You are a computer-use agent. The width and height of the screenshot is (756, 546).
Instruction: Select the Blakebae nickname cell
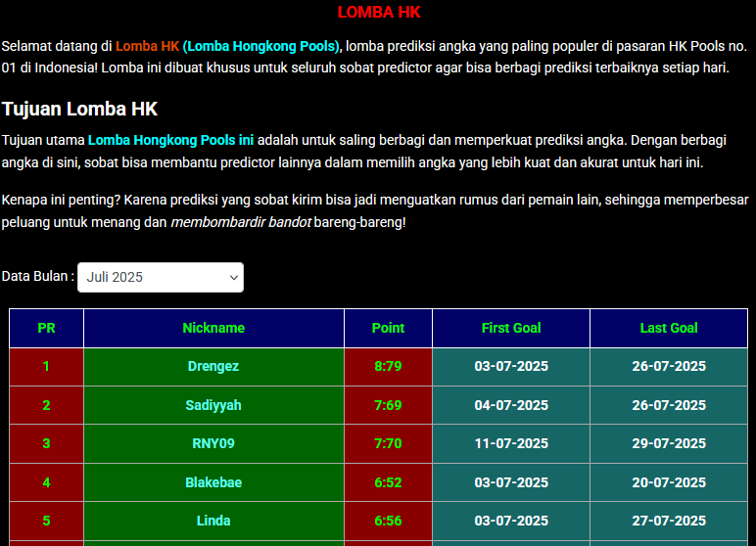point(213,482)
